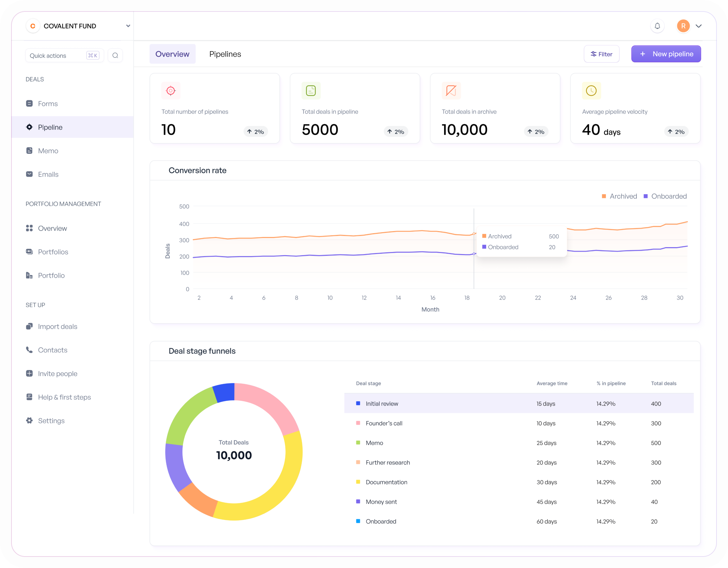Click the ⌘K shortcut badge
This screenshot has height=568, width=728.
(x=93, y=55)
